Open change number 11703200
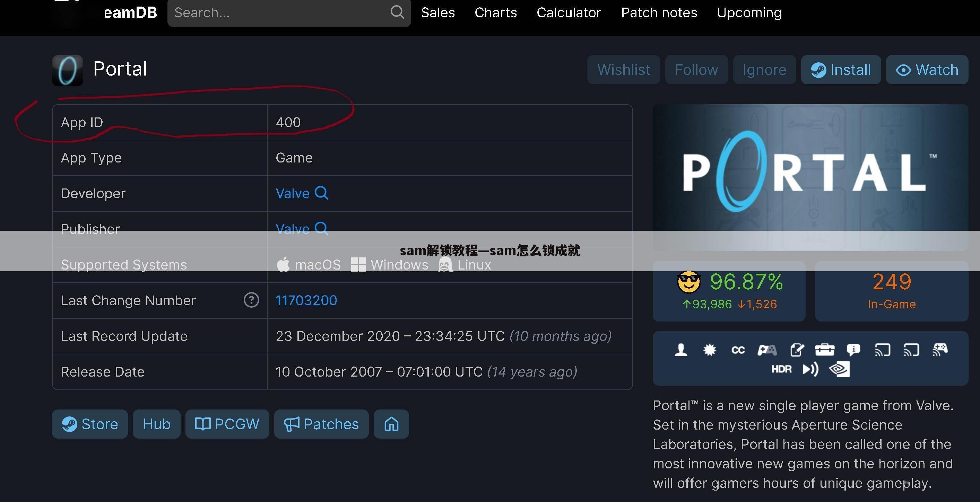 pos(306,300)
